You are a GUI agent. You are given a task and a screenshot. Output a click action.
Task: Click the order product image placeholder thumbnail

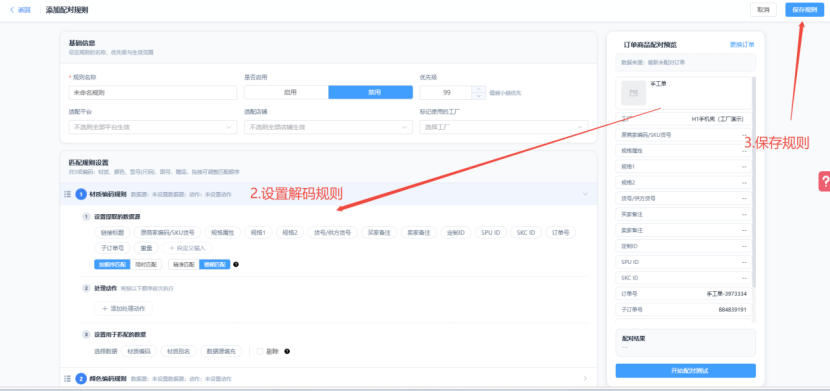pos(634,93)
